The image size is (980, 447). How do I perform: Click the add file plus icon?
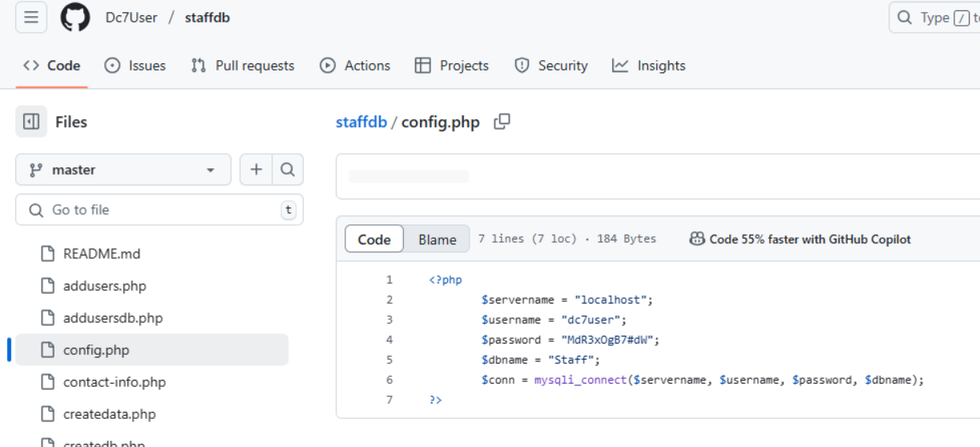point(256,170)
